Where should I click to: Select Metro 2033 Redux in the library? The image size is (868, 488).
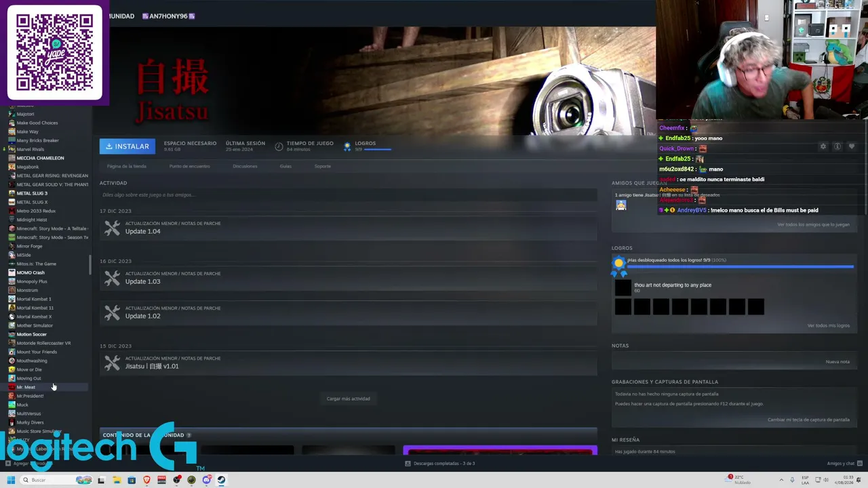pyautogui.click(x=36, y=211)
